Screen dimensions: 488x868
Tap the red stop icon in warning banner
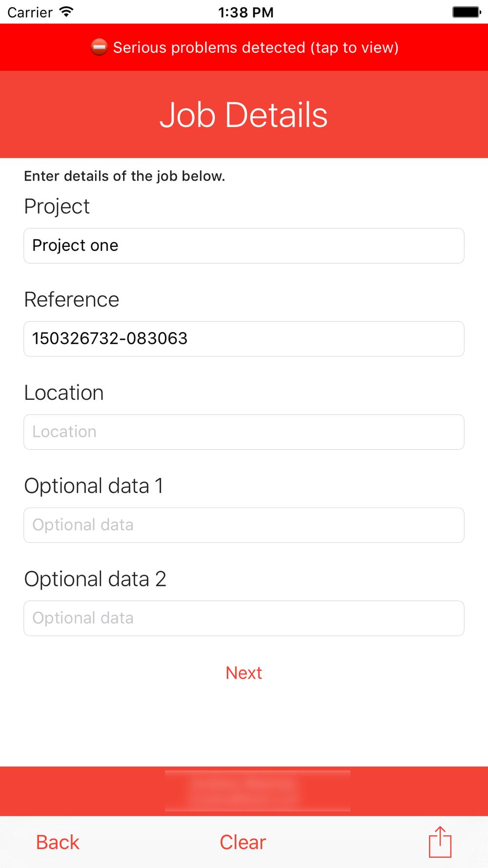pyautogui.click(x=99, y=47)
